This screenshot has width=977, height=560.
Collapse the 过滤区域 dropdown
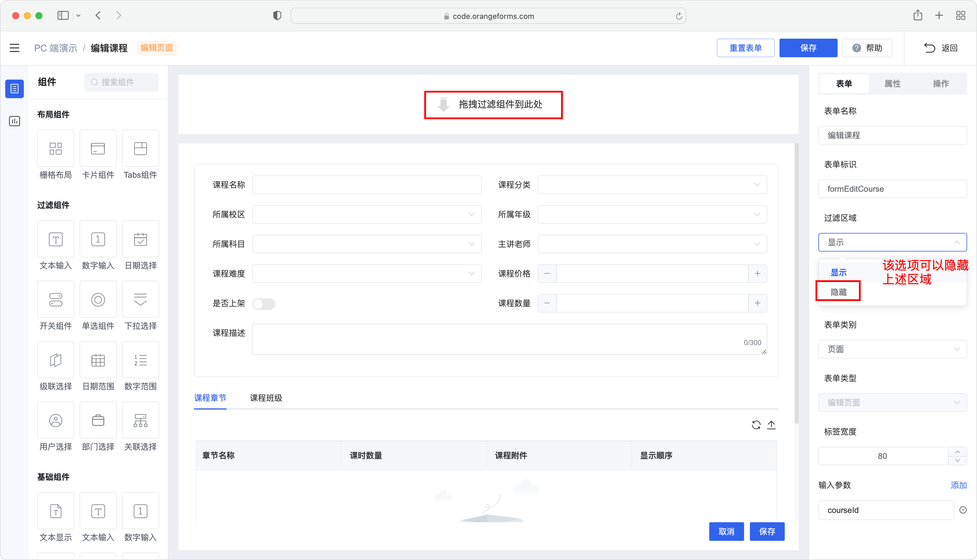click(892, 242)
